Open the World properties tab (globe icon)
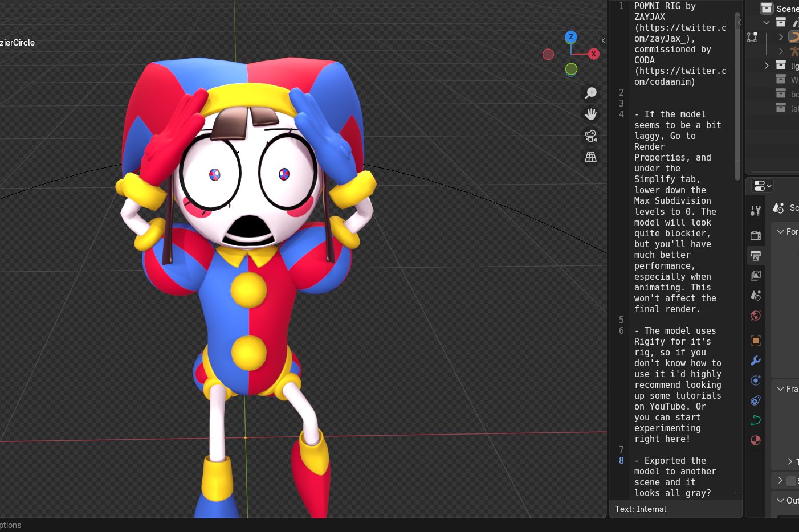 coord(756,316)
